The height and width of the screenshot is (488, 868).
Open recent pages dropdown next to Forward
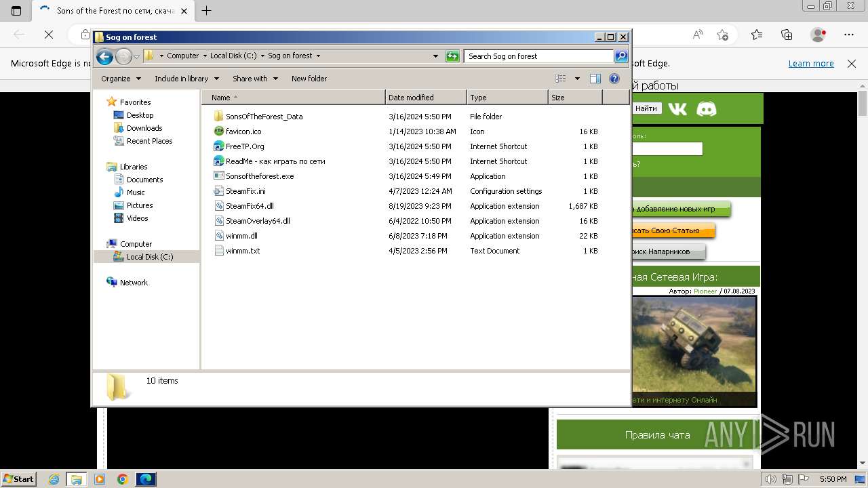coord(136,56)
